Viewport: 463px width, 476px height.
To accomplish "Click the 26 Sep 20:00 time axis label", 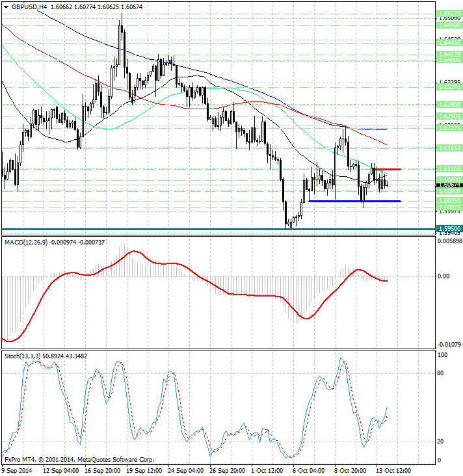I will pyautogui.click(x=228, y=471).
